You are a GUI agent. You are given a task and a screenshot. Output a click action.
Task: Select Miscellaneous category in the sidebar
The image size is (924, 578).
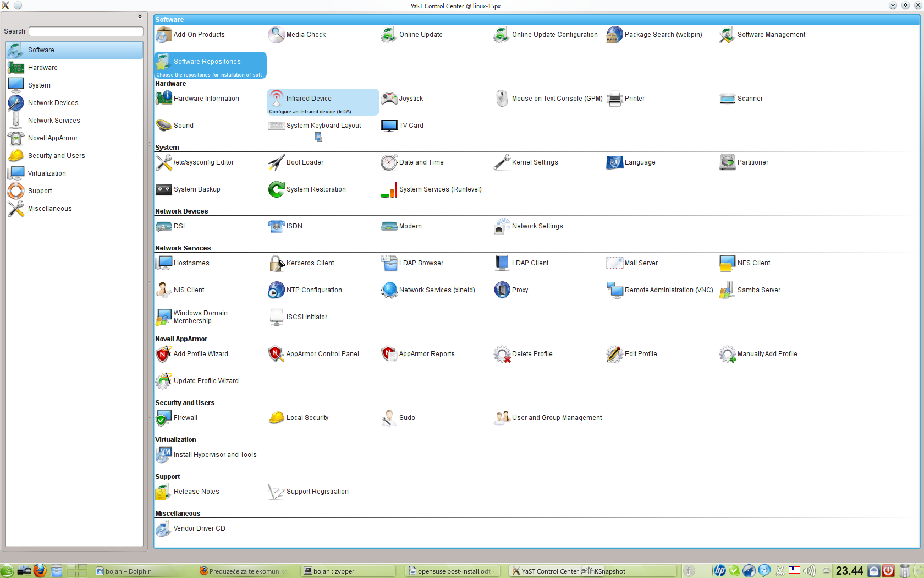(74, 209)
